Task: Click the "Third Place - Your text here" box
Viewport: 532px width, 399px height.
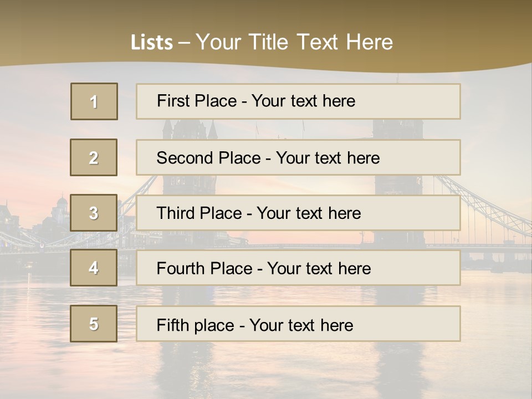Action: pos(298,213)
